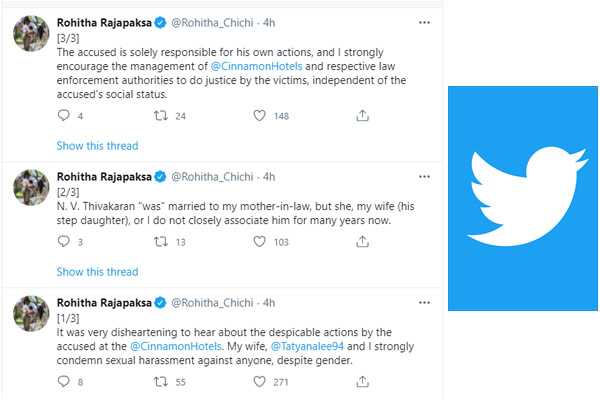Like the [2/3] tweet with 103 likes
This screenshot has width=600, height=400.
click(260, 241)
